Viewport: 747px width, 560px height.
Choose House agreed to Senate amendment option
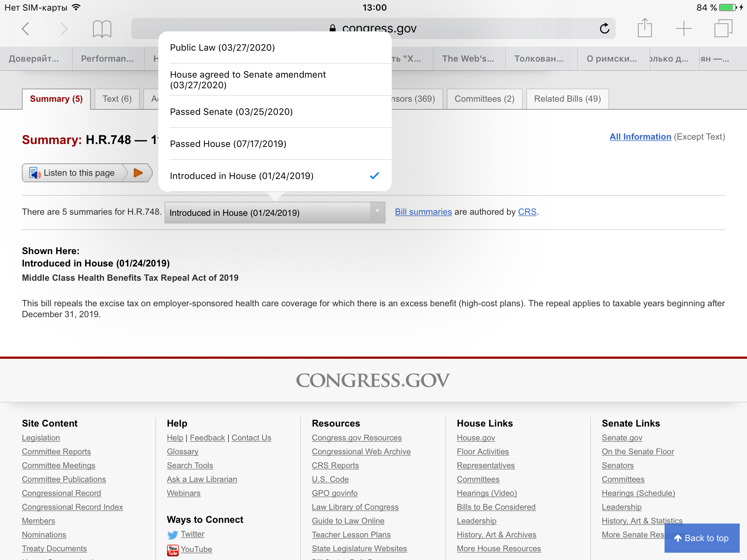click(275, 79)
